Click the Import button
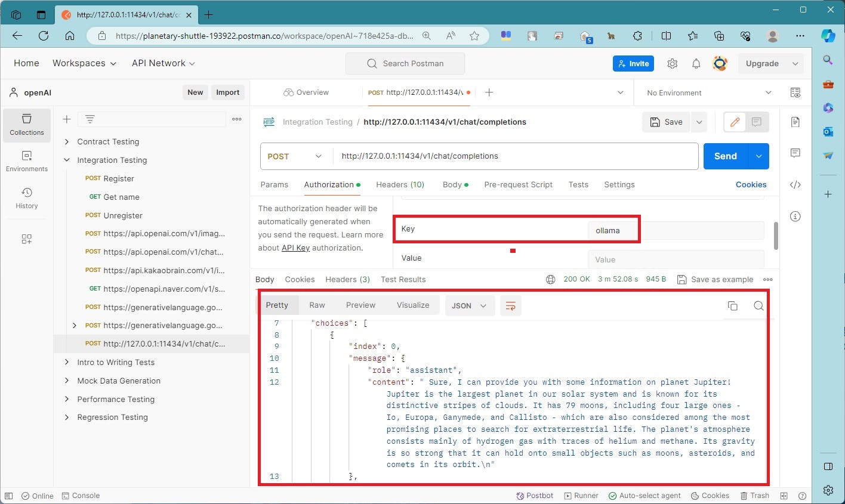Viewport: 845px width, 504px height. (x=227, y=92)
